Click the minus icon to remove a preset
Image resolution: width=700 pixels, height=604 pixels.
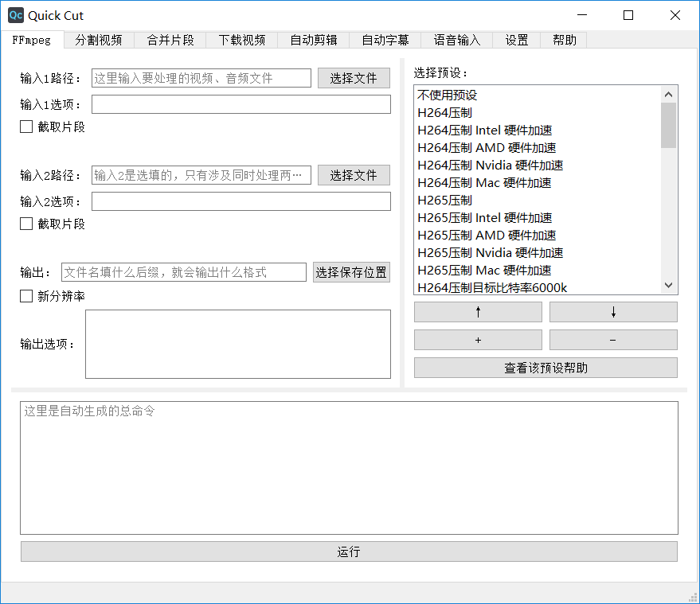[612, 340]
